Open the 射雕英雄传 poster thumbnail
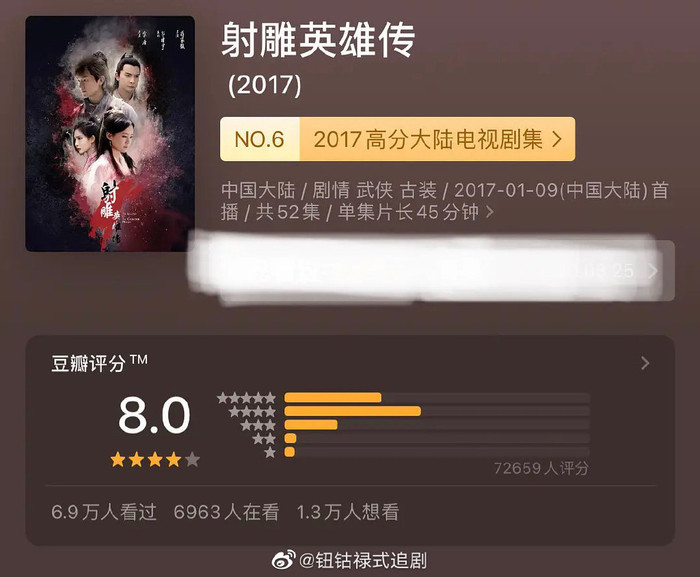700x577 pixels. click(110, 134)
